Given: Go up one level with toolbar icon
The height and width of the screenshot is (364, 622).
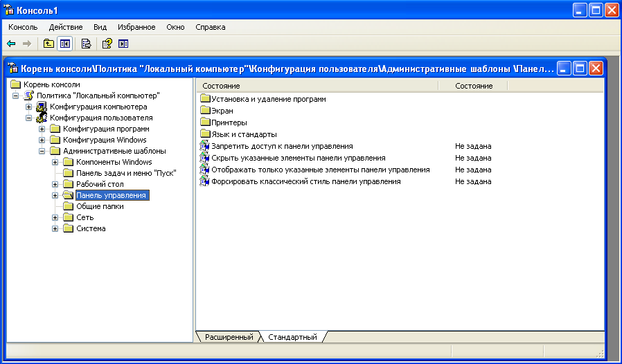Looking at the screenshot, I should (x=48, y=44).
